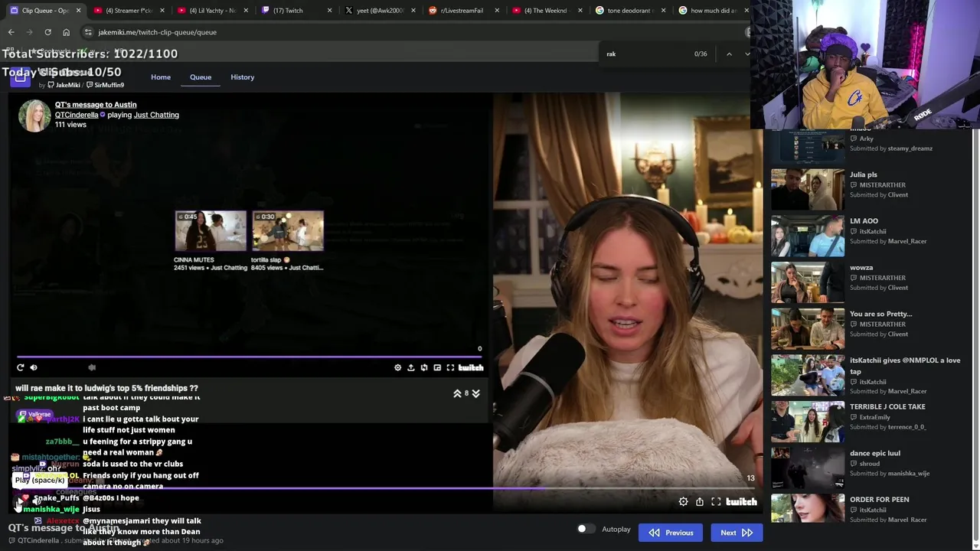This screenshot has width=980, height=551.
Task: Click share icon on the right video
Action: pyautogui.click(x=700, y=502)
